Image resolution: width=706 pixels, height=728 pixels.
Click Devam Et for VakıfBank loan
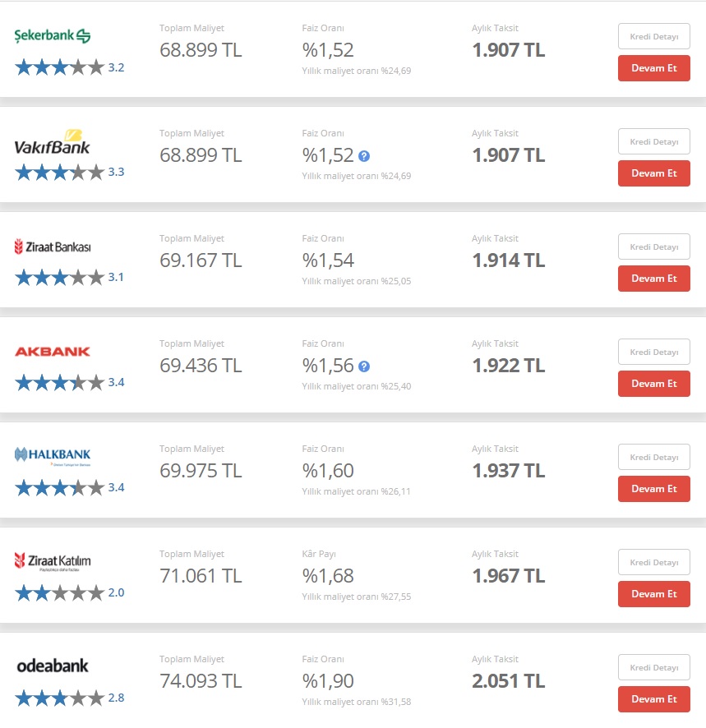[654, 173]
